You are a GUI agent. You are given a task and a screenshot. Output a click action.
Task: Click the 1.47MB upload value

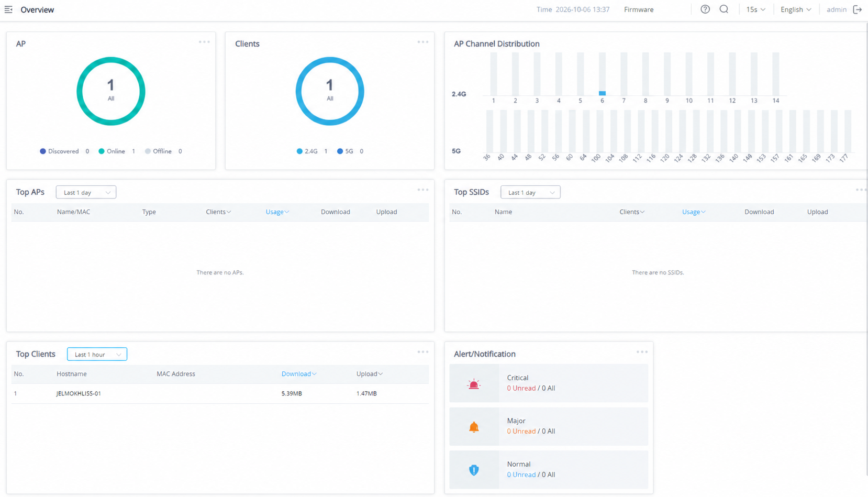(366, 393)
